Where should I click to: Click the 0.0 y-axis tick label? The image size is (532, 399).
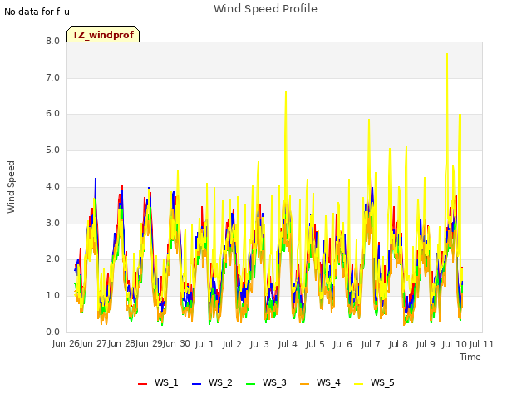(52, 332)
